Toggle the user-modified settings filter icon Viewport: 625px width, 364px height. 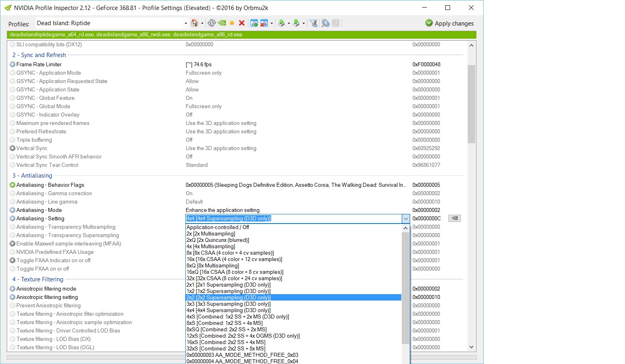[314, 23]
